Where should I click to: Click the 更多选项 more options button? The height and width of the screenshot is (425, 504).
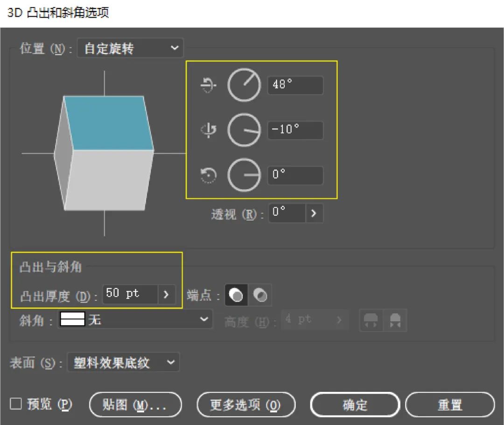tap(246, 405)
